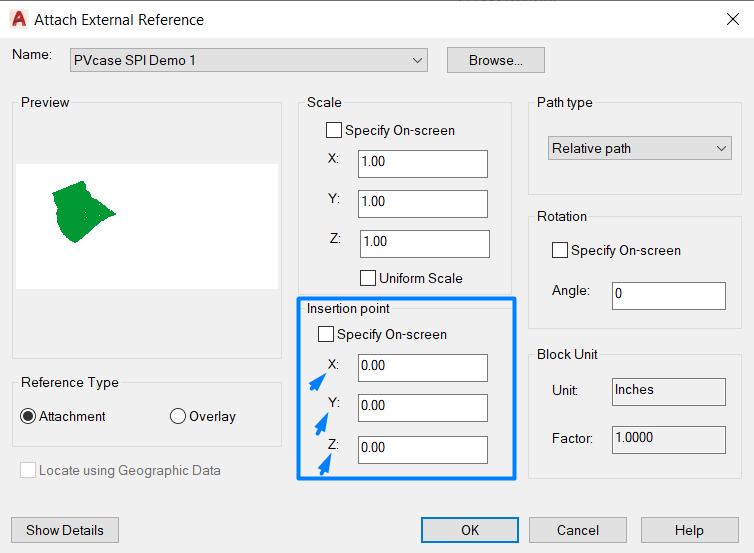754x553 pixels.
Task: Click the Insertion point Z field
Action: 423,449
